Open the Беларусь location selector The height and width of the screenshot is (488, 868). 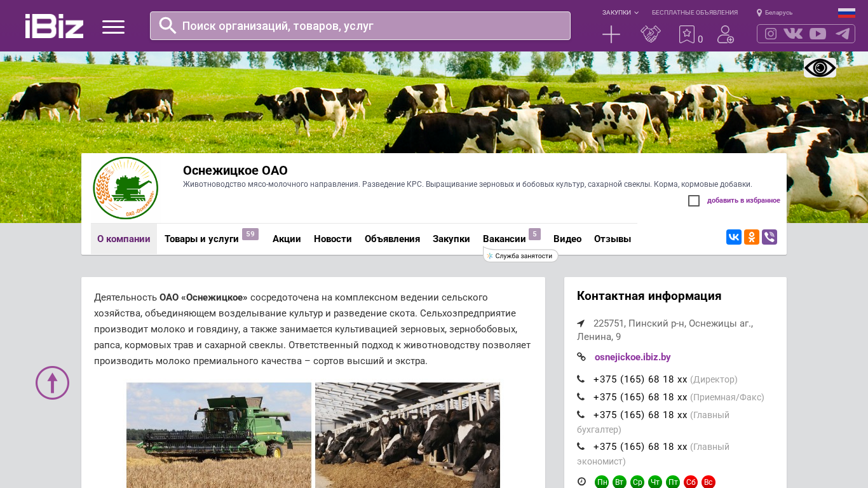click(775, 13)
